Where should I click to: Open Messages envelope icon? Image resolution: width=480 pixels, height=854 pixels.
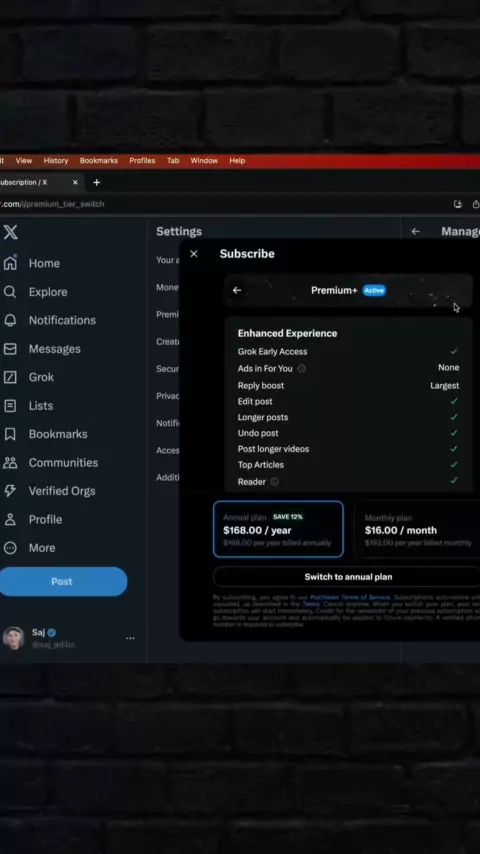tap(10, 349)
